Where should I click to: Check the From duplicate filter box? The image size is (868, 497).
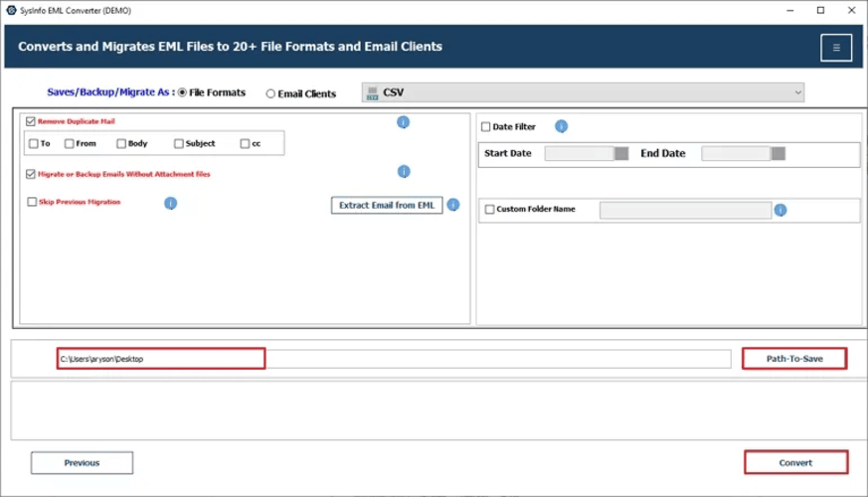(70, 143)
